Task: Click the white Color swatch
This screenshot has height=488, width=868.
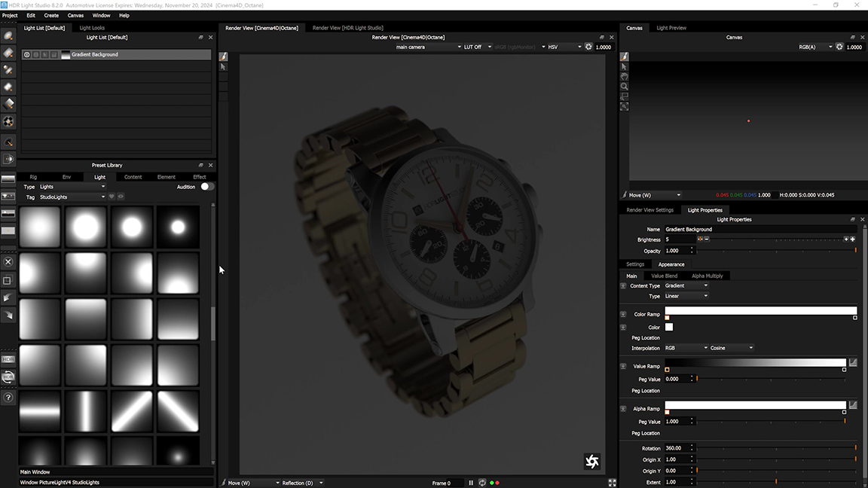Action: 669,328
